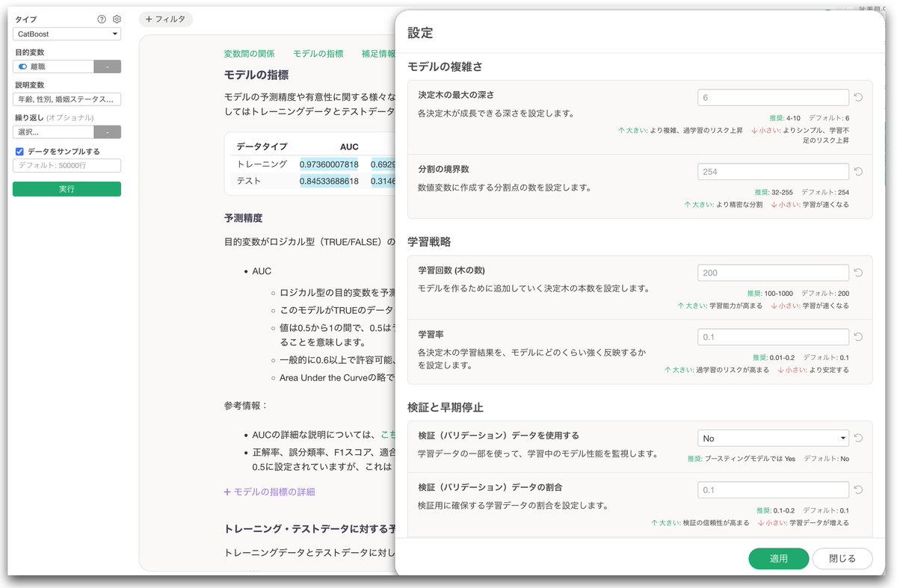Switch to 補足情報 tab
897x588 pixels.
pyautogui.click(x=378, y=54)
